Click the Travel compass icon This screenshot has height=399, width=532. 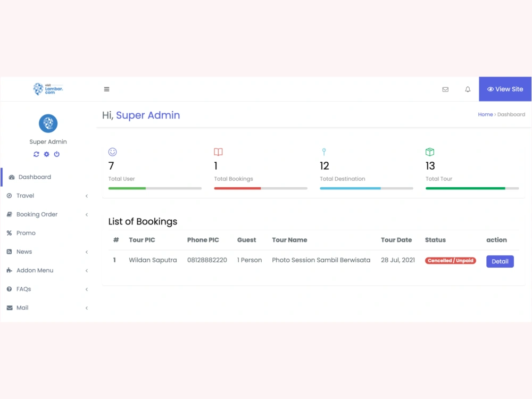[x=9, y=196]
